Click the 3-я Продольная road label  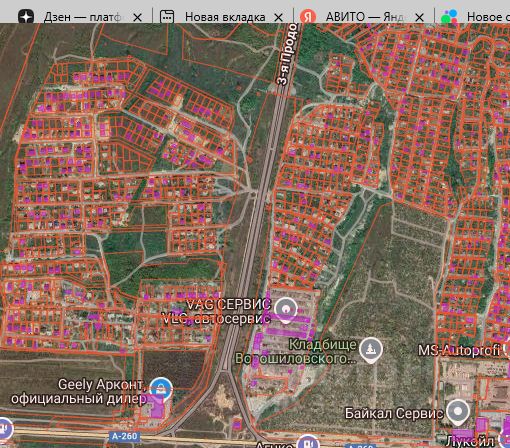pyautogui.click(x=287, y=53)
